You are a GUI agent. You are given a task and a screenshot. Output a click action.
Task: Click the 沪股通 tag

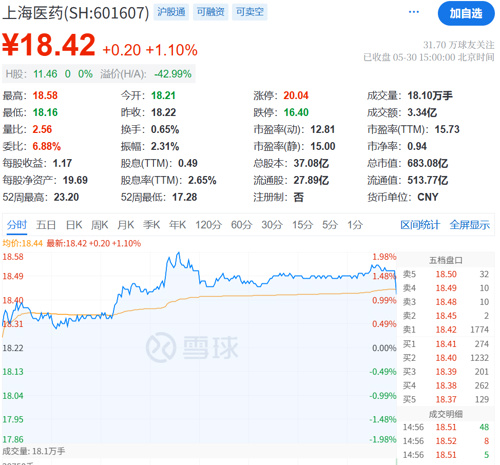click(171, 12)
